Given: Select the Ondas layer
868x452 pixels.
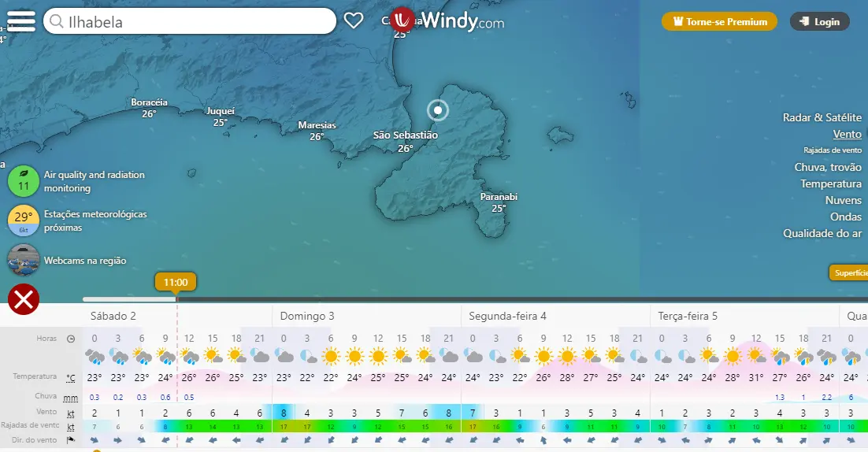Looking at the screenshot, I should tap(845, 217).
